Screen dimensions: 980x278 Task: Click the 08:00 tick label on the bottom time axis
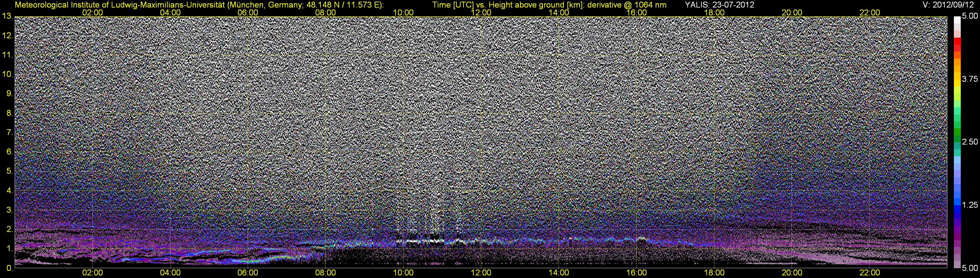[x=326, y=273]
